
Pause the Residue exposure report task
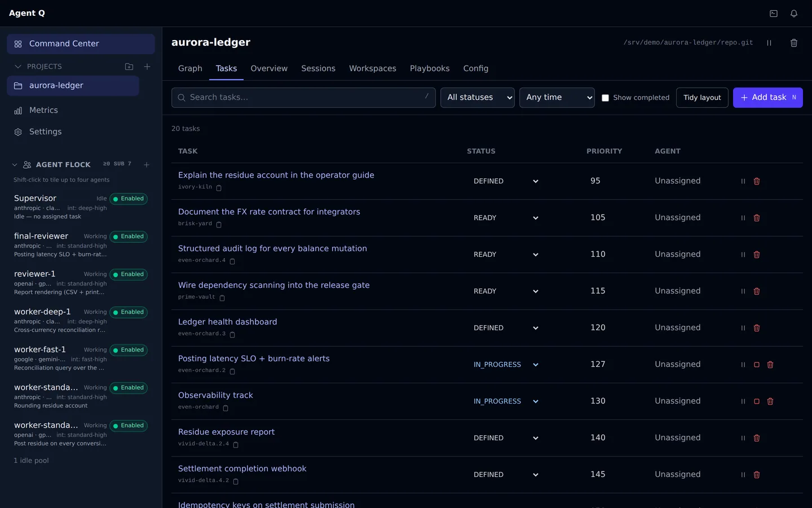[x=743, y=438]
